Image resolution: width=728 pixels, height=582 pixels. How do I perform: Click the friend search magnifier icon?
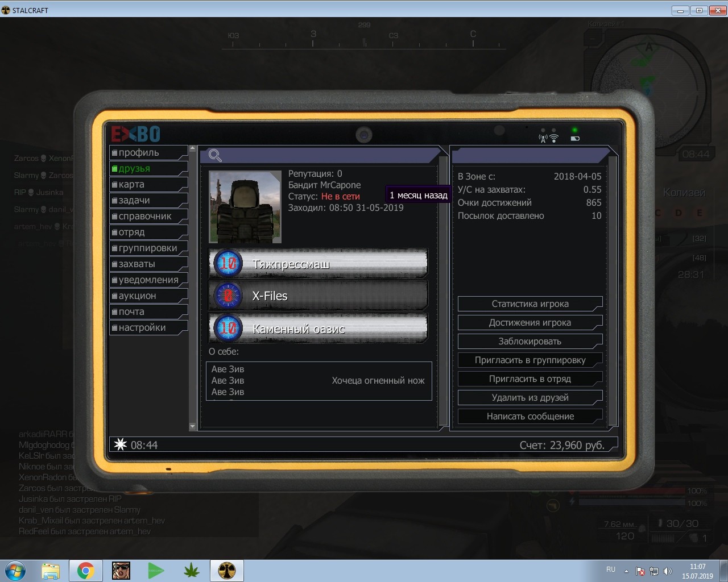click(215, 155)
